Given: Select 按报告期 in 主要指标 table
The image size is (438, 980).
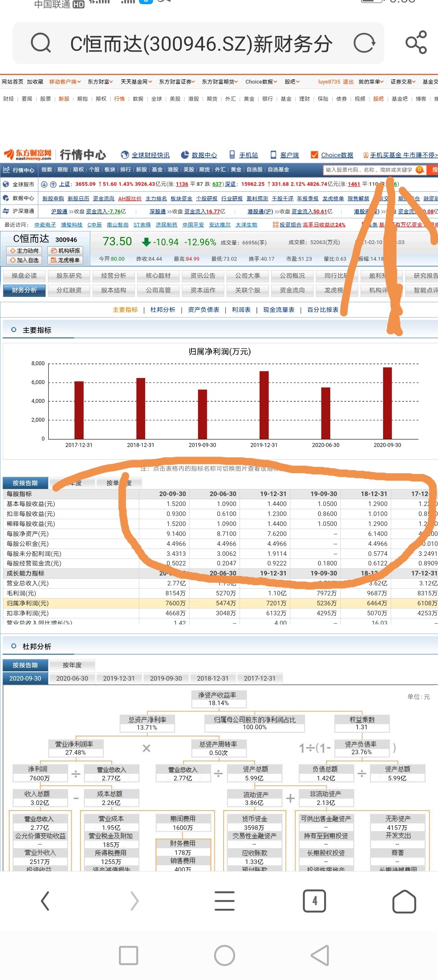Looking at the screenshot, I should (x=25, y=483).
